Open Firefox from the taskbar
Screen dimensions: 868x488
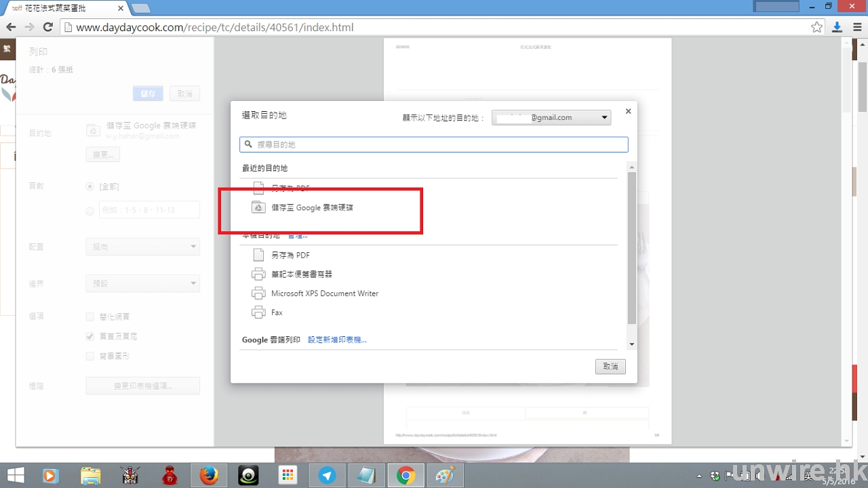209,476
